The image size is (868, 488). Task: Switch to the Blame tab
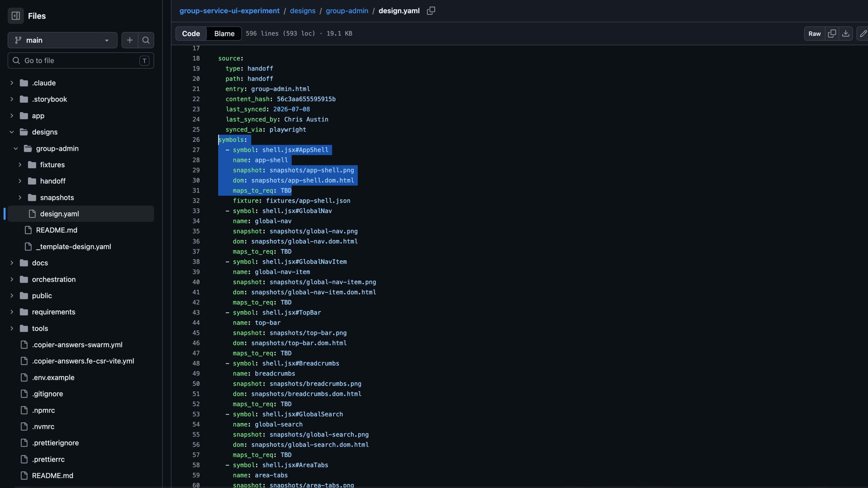(224, 34)
